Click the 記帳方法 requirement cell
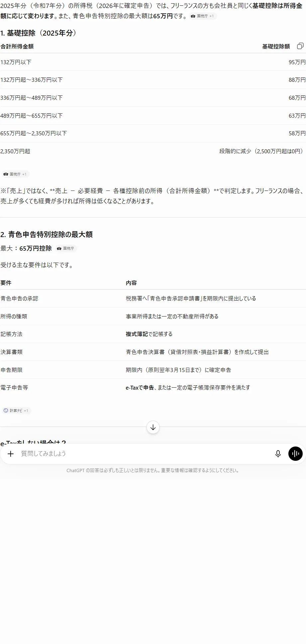Viewport: 306px width, 644px height. point(12,334)
